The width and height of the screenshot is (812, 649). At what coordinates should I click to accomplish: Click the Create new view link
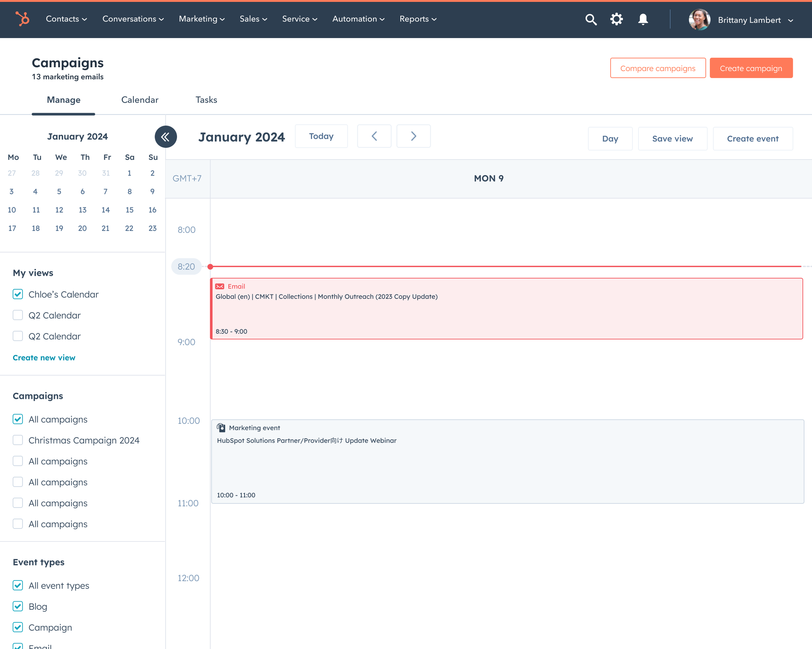[x=44, y=357]
